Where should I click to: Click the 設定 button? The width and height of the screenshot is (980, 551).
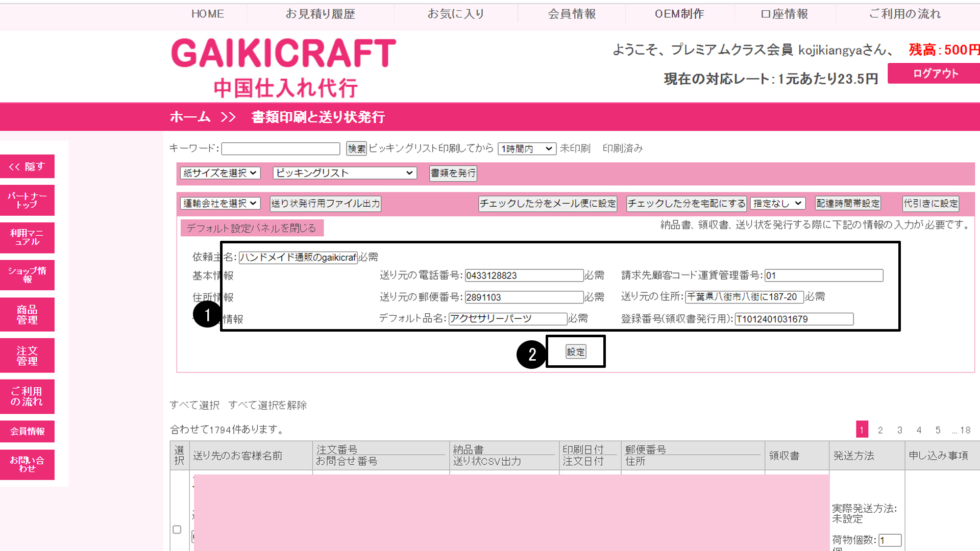[x=576, y=352]
